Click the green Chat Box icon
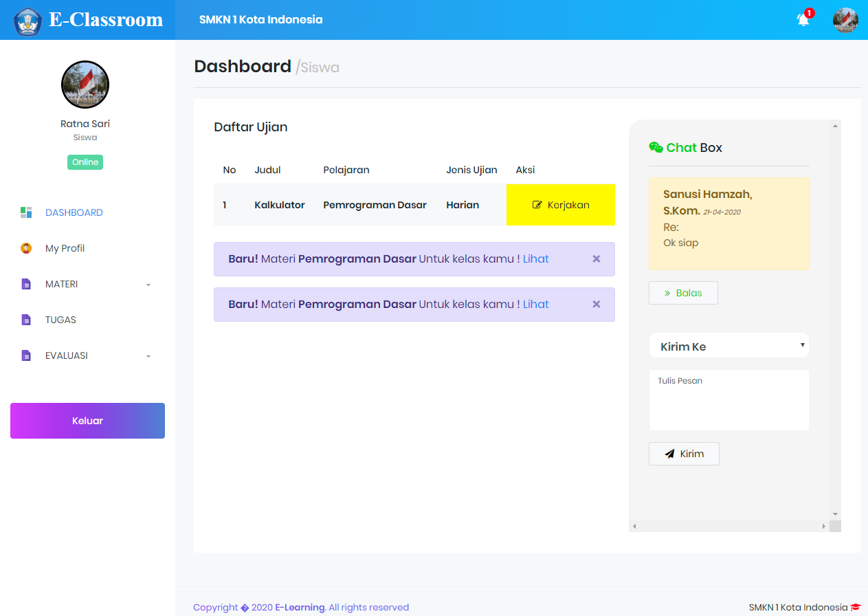This screenshot has width=868, height=616. coord(656,148)
